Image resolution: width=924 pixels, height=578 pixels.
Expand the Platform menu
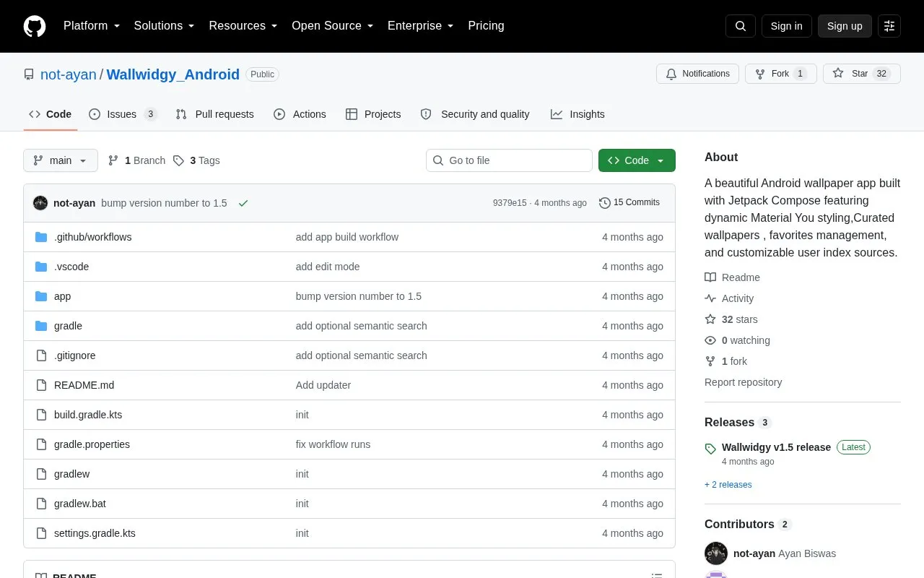pos(92,26)
